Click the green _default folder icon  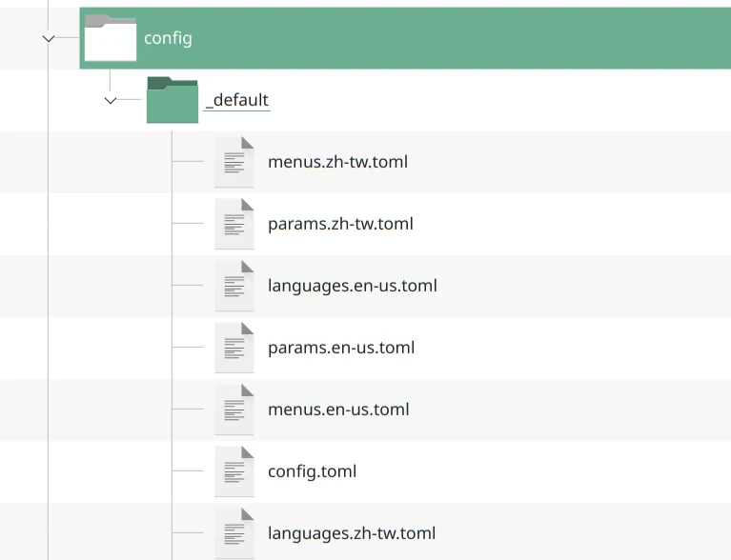pyautogui.click(x=173, y=101)
